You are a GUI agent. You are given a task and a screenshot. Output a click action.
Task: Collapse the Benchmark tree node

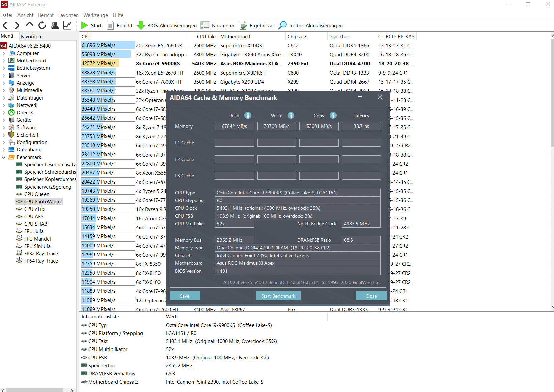pos(4,157)
